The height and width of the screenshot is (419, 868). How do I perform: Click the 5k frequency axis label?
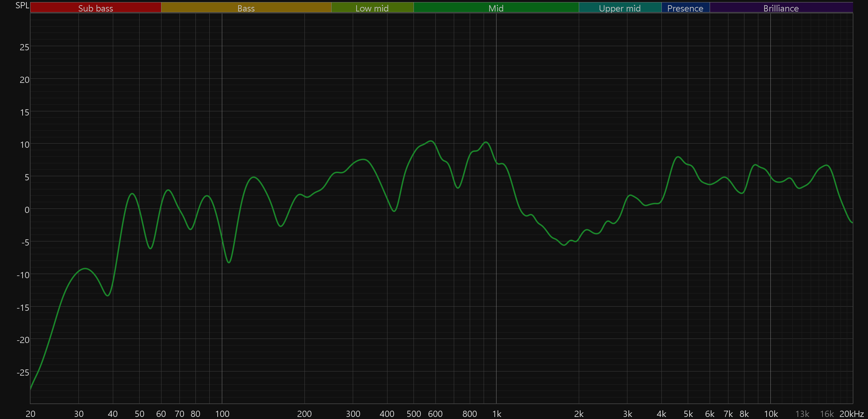(688, 414)
